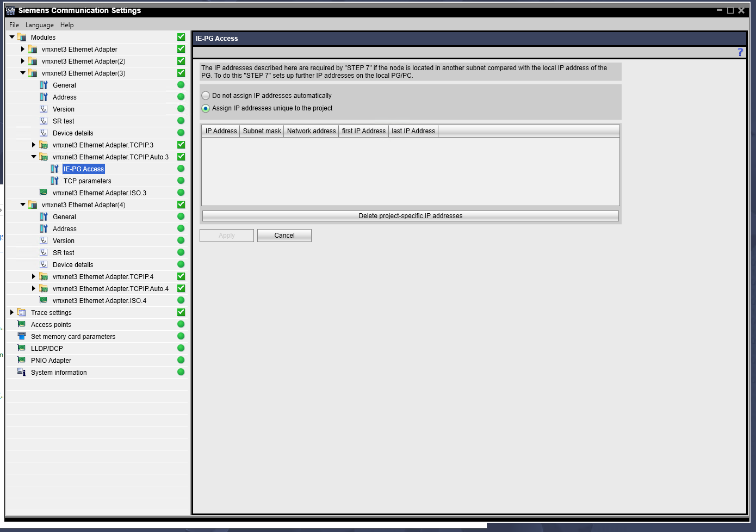Click the Access points icon
756x532 pixels.
pos(22,324)
